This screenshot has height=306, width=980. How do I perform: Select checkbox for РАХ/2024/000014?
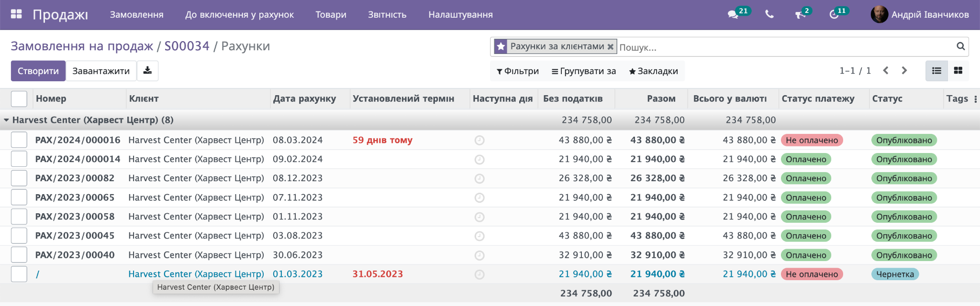[19, 159]
